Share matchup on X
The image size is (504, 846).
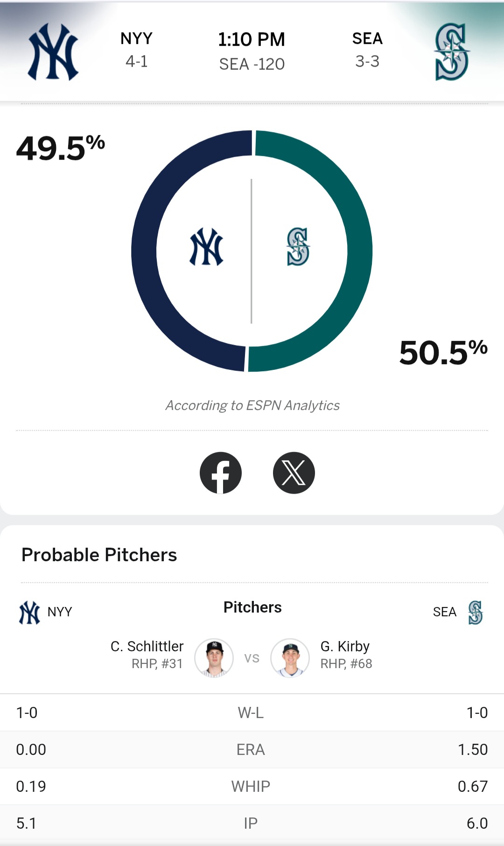294,473
